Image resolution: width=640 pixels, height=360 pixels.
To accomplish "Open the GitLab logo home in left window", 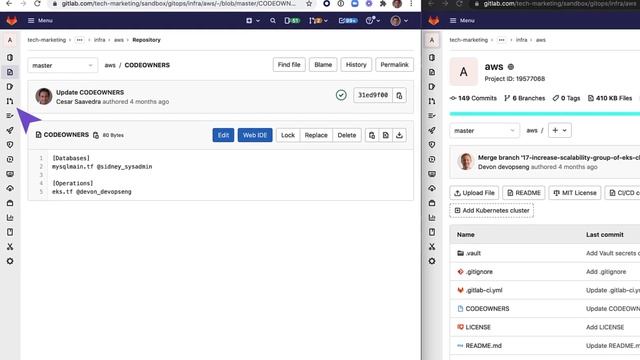I will click(11, 20).
